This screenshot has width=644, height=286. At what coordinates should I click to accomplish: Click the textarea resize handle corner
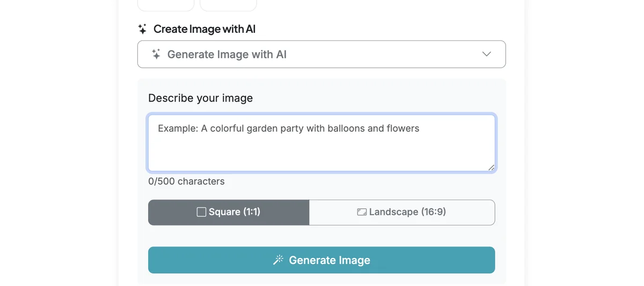click(x=491, y=167)
